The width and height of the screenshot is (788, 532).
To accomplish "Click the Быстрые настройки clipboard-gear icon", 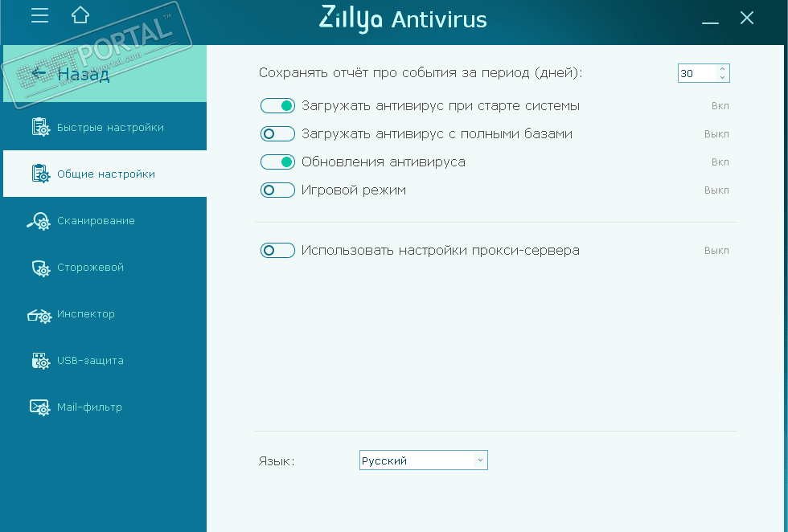I will [41, 127].
